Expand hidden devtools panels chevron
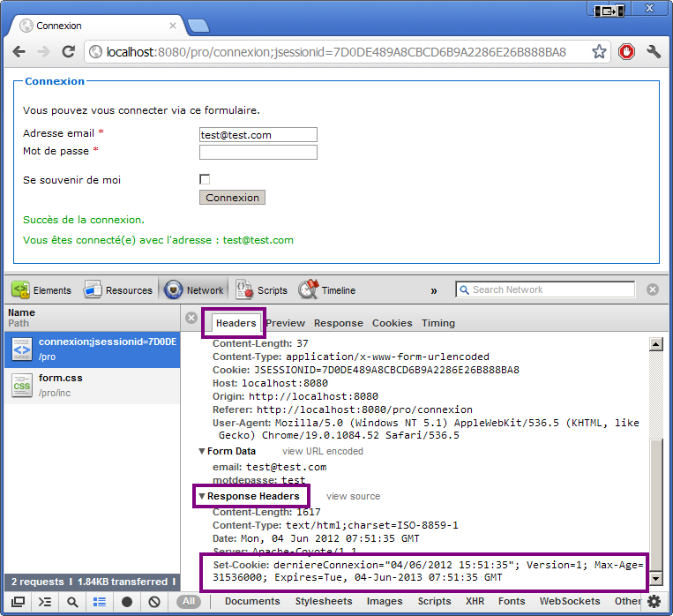Viewport: 673px width, 616px height. point(434,290)
